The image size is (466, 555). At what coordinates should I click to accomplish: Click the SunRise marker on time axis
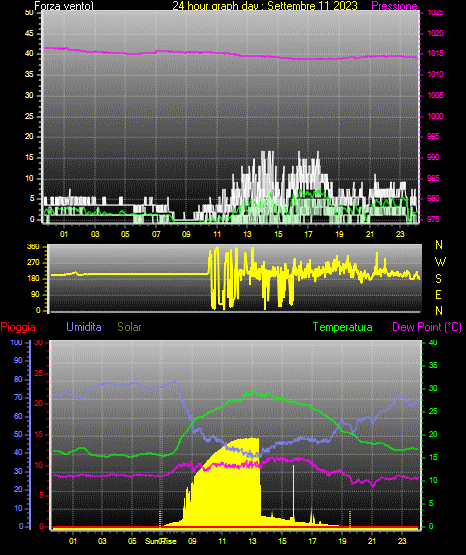(161, 541)
